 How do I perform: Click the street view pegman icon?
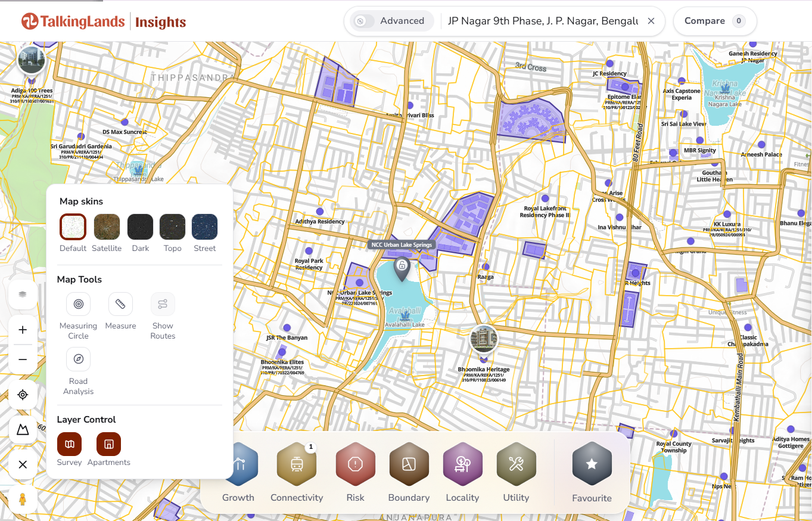(23, 500)
